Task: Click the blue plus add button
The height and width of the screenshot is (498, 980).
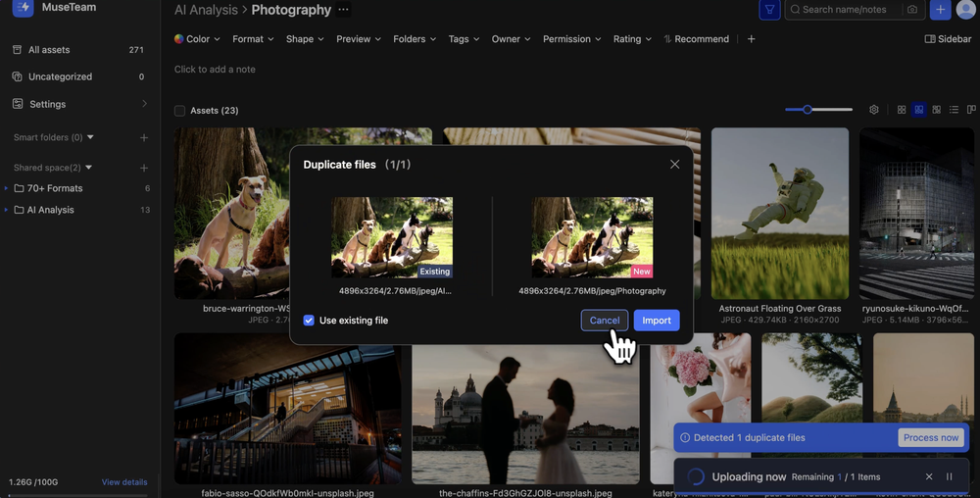Action: (x=940, y=10)
